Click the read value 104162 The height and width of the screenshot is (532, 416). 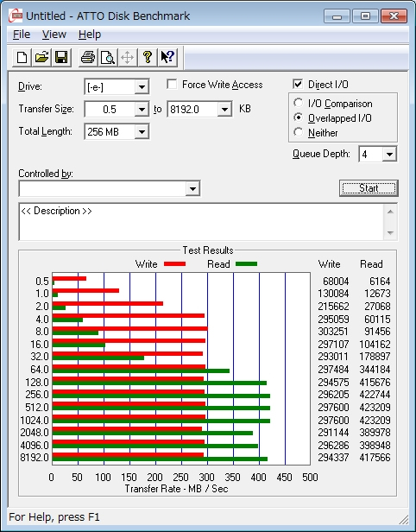(x=375, y=344)
